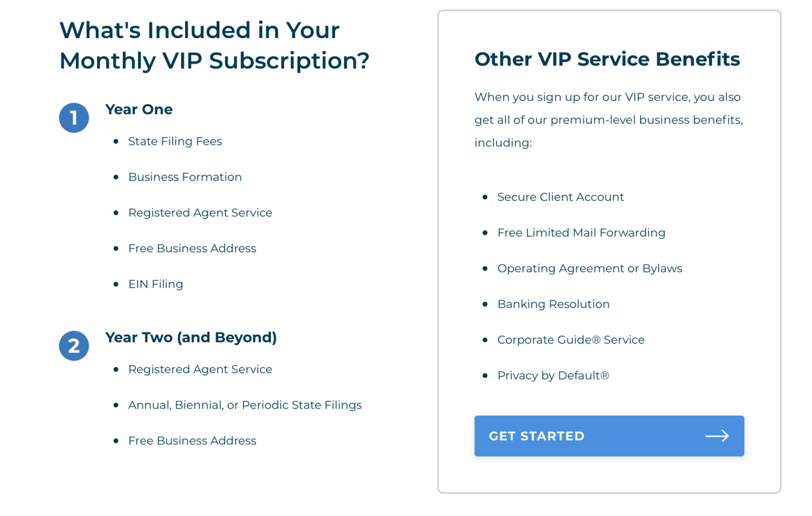Click the arrow icon on Get Started
Screen dimensions: 812x516
coord(717,436)
